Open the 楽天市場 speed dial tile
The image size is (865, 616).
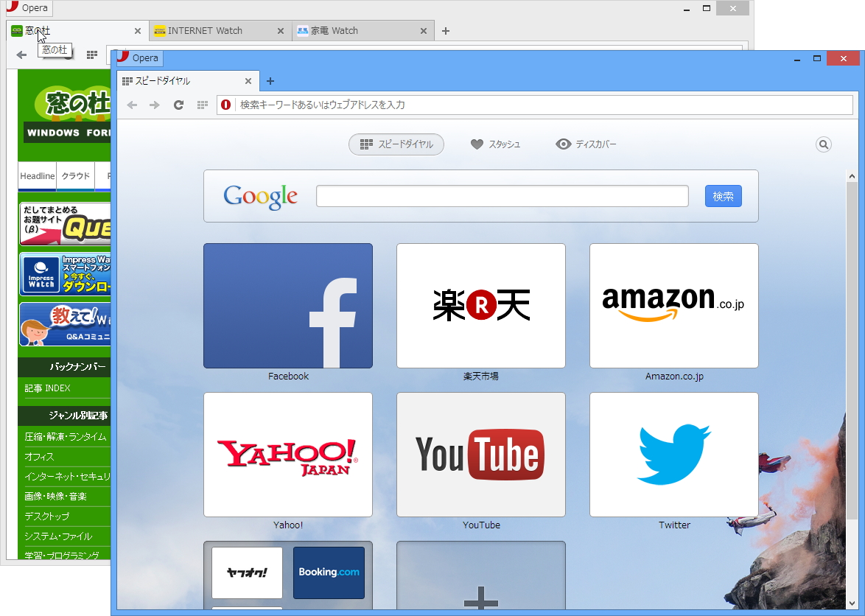(481, 306)
